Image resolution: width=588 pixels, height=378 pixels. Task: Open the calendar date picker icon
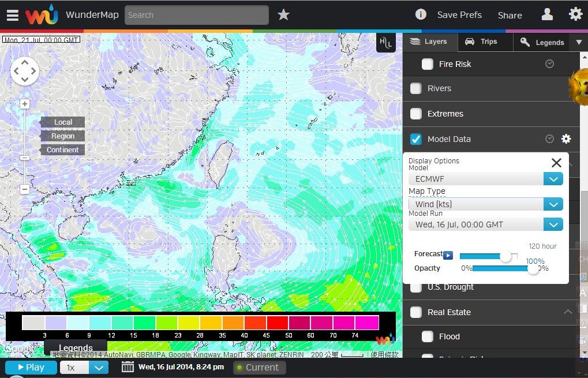(x=128, y=367)
